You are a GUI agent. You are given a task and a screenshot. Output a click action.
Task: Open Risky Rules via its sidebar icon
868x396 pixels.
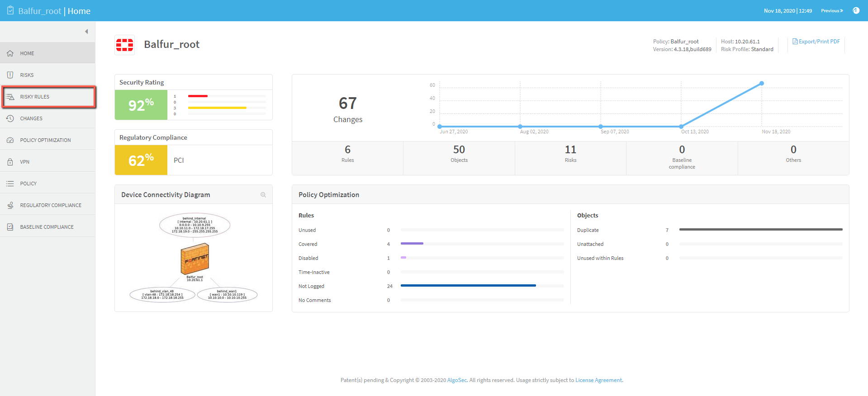10,97
